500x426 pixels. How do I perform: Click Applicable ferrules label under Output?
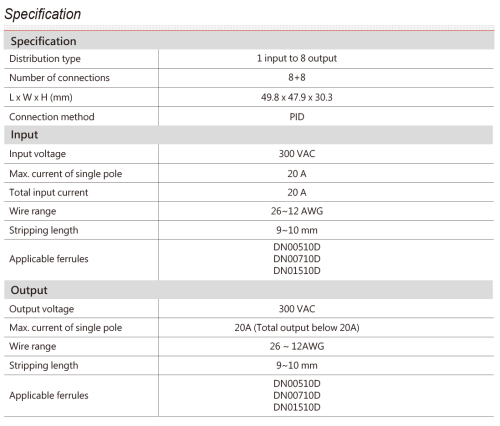49,395
